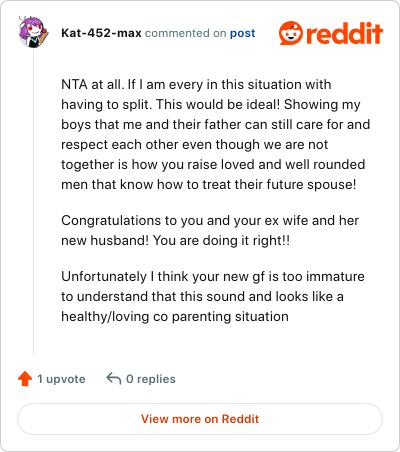400x452 pixels.
Task: Click the orange reddit wordmark
Action: (x=345, y=33)
